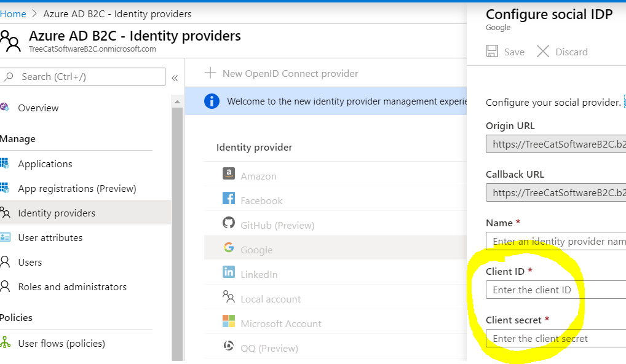Click the Discard X icon
Image resolution: width=626 pixels, height=364 pixels.
click(x=543, y=52)
